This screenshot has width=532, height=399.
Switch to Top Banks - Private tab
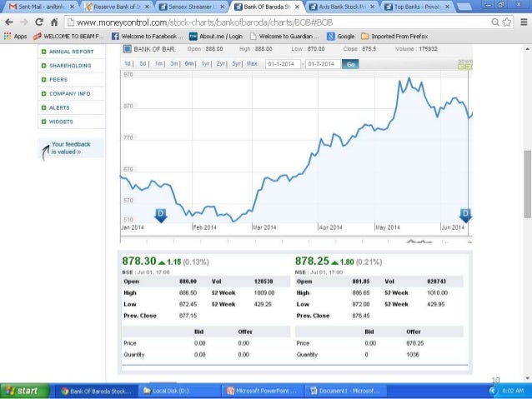coord(417,7)
